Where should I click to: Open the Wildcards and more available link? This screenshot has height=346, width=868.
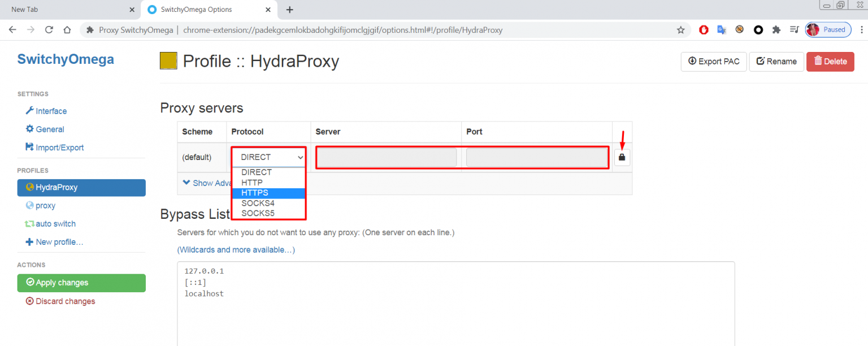click(236, 249)
